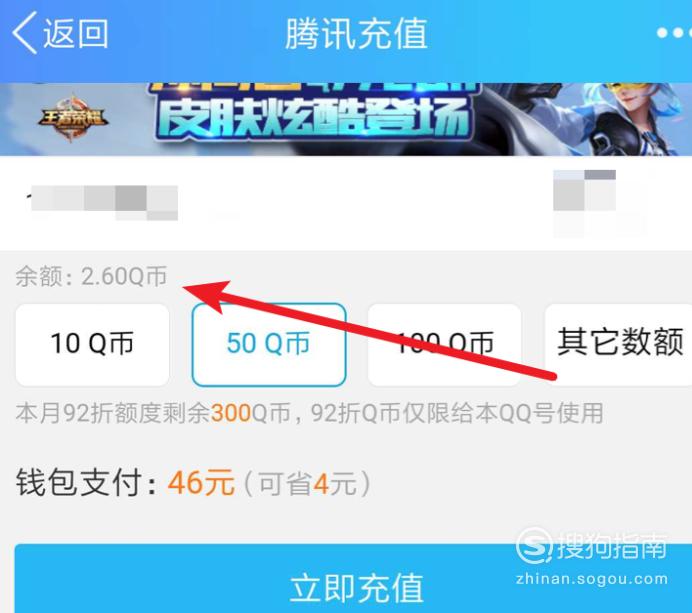Tap the 腾讯充值 page title
This screenshot has height=613, width=692.
(x=357, y=34)
